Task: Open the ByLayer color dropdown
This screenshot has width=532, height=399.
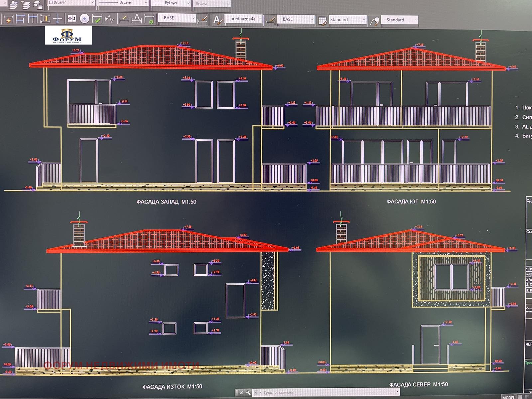Action: (71, 3)
